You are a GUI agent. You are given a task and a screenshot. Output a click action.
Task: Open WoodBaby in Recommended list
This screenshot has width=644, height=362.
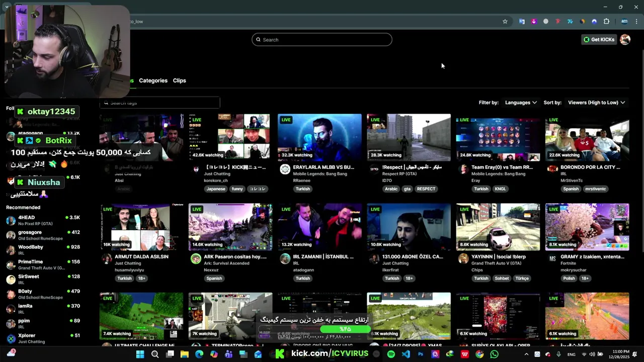pos(43,249)
